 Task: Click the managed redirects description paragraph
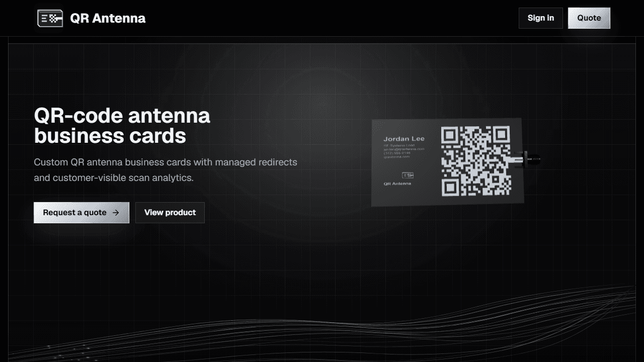click(x=166, y=170)
